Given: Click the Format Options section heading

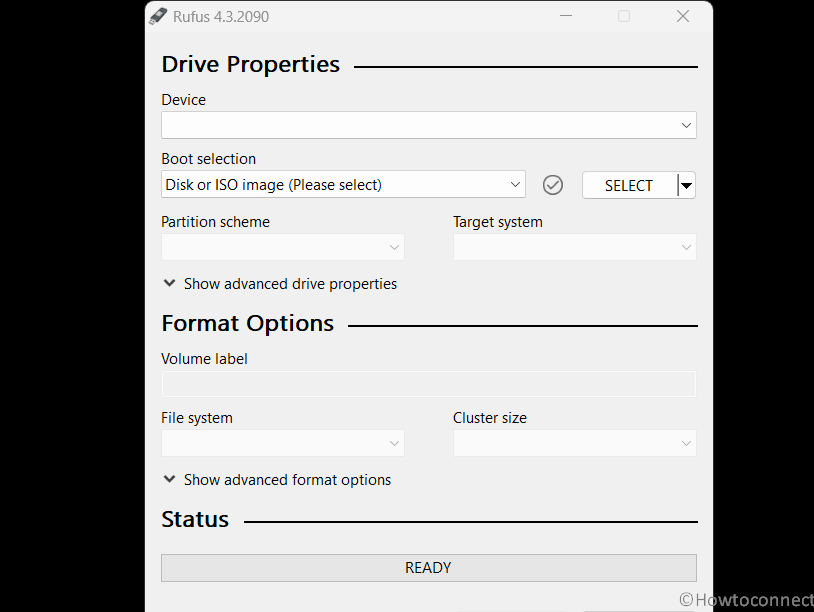Looking at the screenshot, I should (x=248, y=324).
